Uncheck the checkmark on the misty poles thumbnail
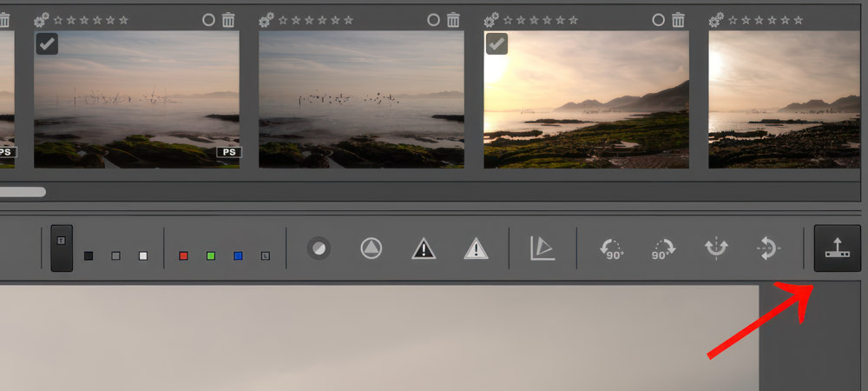 (47, 43)
